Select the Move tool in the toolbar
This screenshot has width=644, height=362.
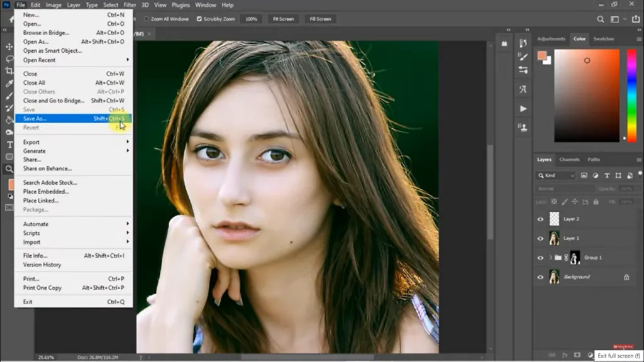[x=9, y=47]
